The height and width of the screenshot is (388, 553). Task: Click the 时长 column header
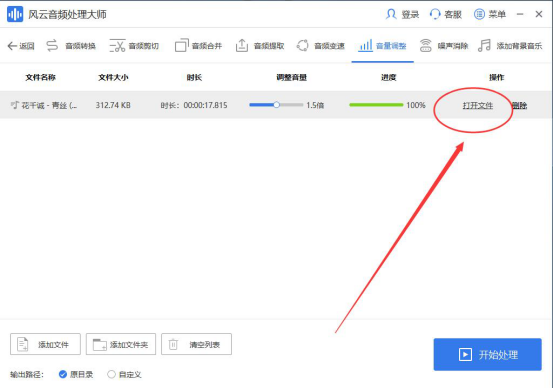tap(194, 77)
